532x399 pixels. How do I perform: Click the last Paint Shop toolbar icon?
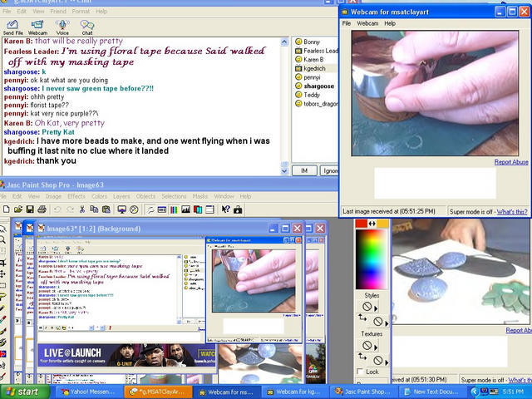coord(238,209)
